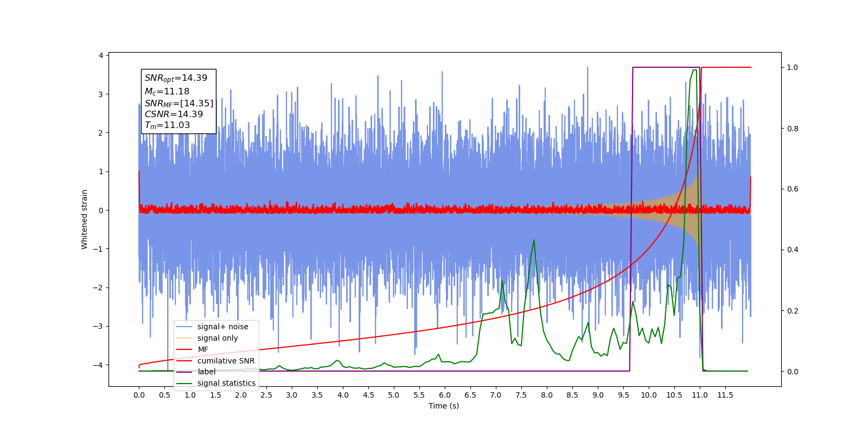Click the blue line sample for signal+ noise
The height and width of the screenshot is (434, 868).
tap(184, 327)
